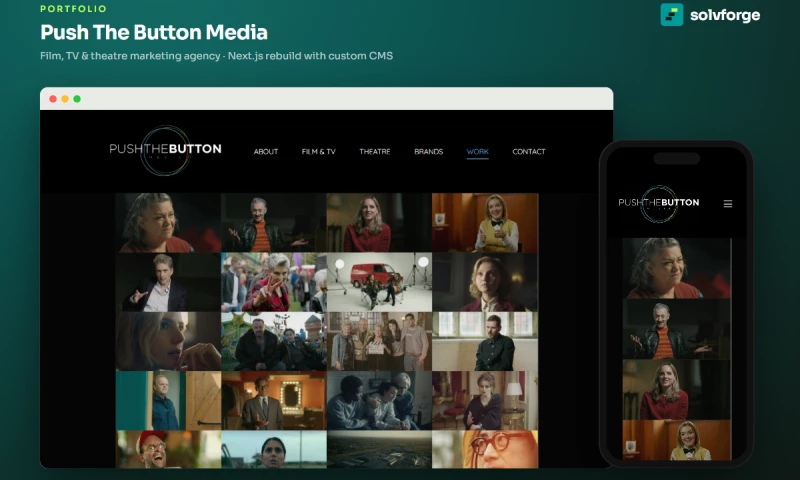Open thumbnail of man in orange striped shirt
Screen dimensions: 800x480
274,223
